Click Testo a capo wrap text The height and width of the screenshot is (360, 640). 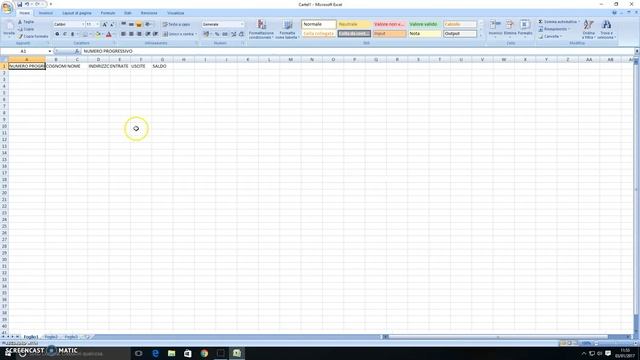click(177, 24)
